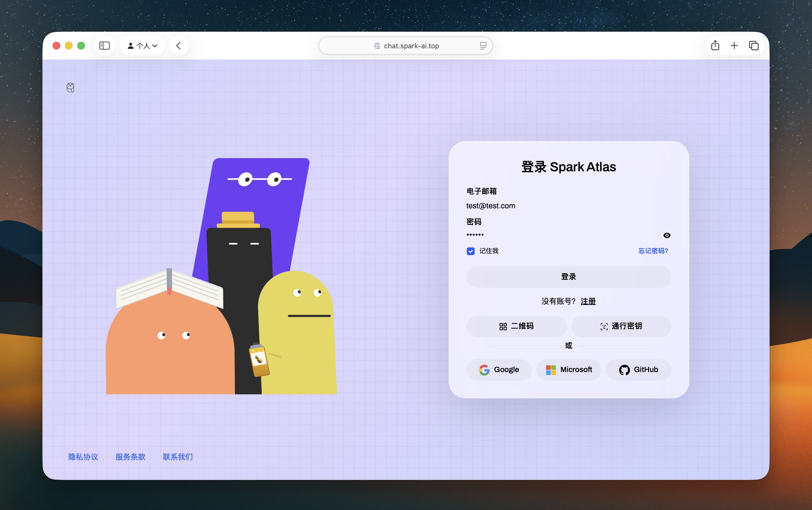The image size is (812, 510).
Task: Toggle the browser sidebar panel
Action: click(104, 46)
